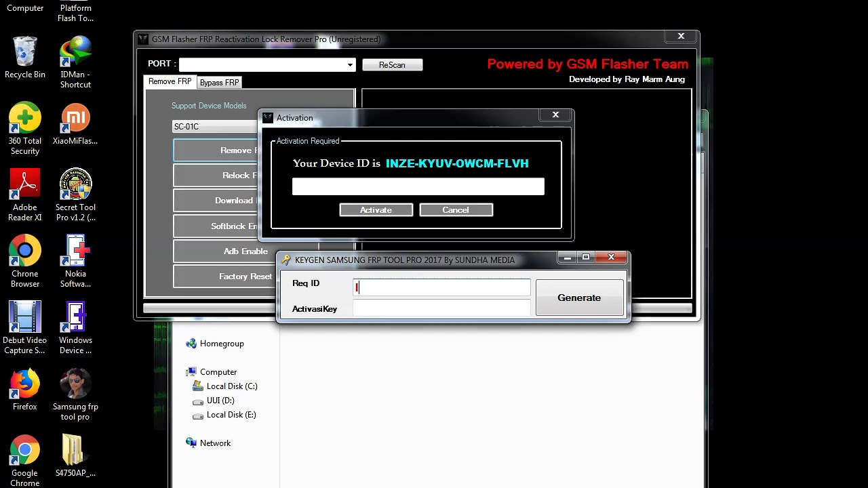Click the Factory Reset button
This screenshot has height=488, width=868.
click(226, 277)
